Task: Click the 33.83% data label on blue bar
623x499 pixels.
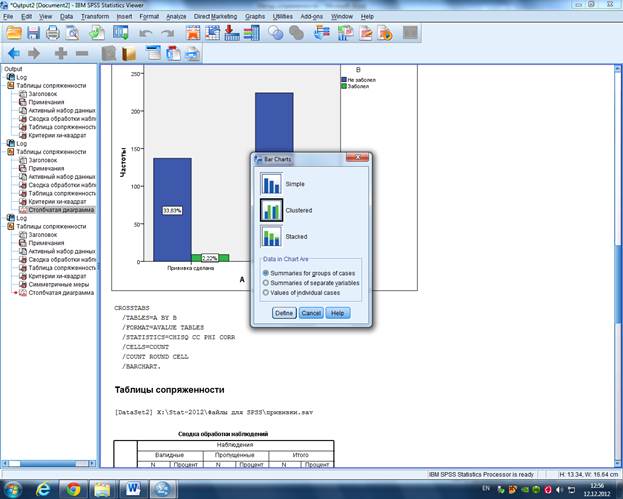Action: [x=172, y=211]
